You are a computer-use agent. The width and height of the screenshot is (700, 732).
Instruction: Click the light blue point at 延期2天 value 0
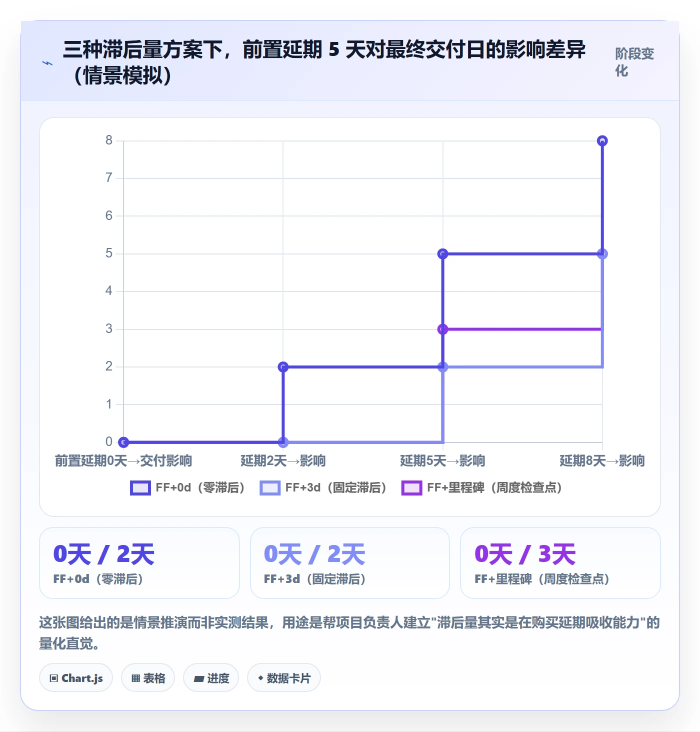(x=283, y=442)
